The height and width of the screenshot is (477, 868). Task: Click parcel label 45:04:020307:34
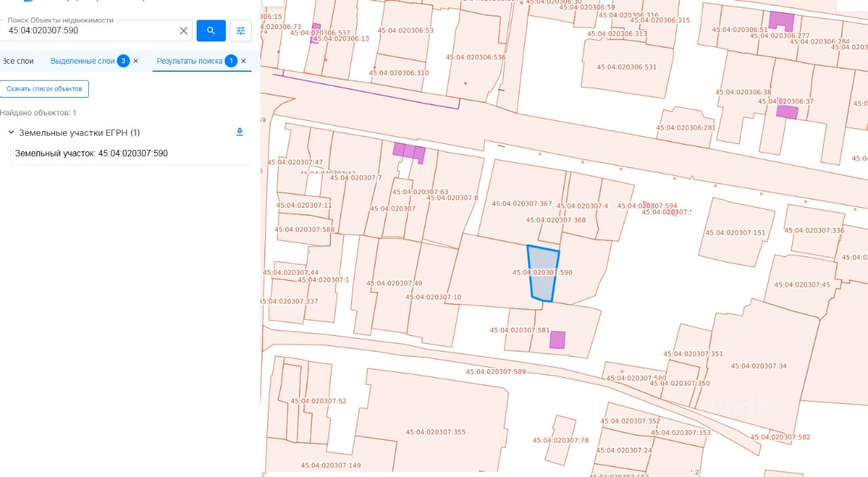pos(759,366)
